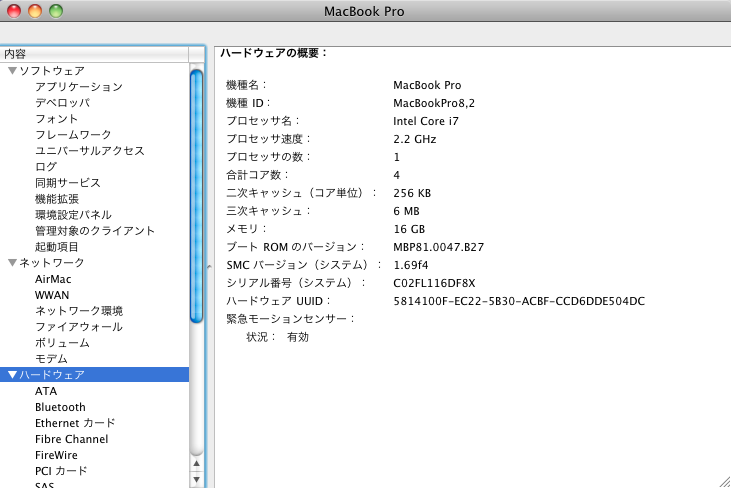Click the 有効 status value
The image size is (731, 488).
click(298, 337)
